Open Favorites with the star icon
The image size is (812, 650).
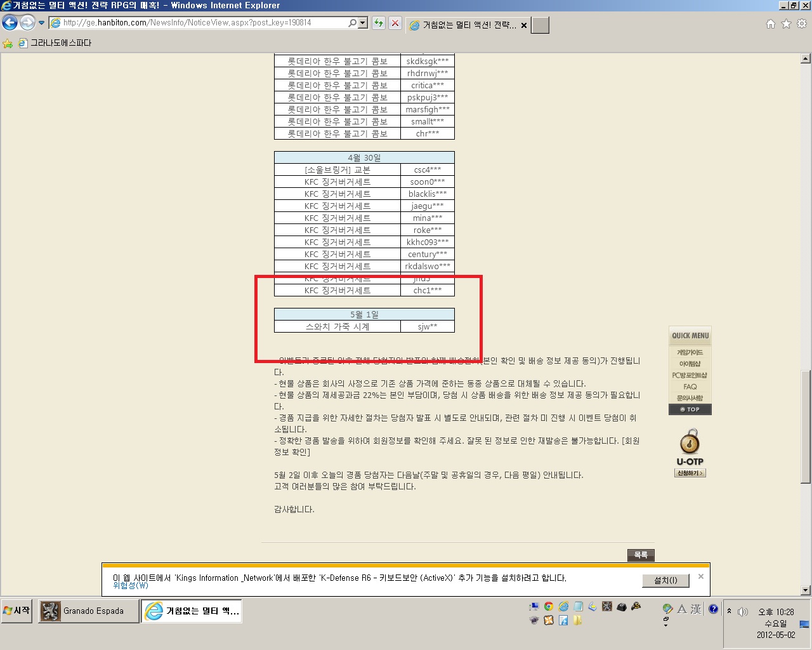pyautogui.click(x=787, y=23)
